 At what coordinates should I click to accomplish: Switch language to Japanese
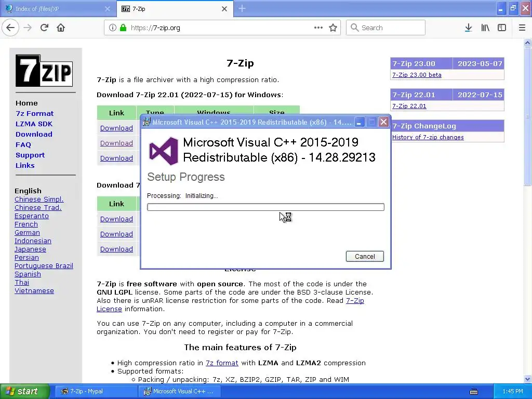30,249
